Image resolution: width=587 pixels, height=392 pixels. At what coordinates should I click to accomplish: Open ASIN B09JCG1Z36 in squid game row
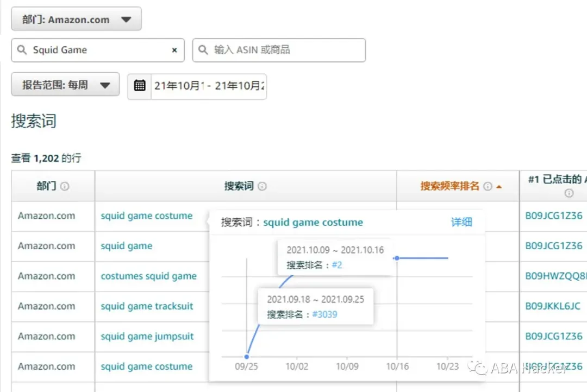[554, 246]
